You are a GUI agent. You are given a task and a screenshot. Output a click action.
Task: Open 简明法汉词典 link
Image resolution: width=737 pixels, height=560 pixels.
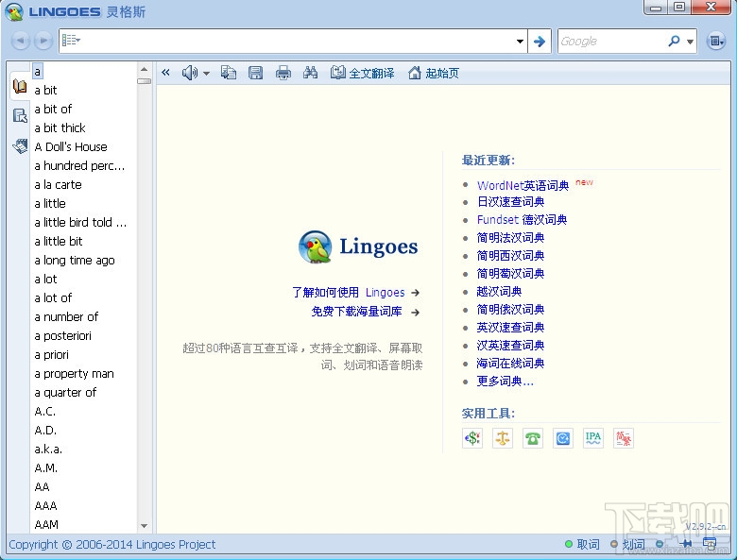[x=510, y=238]
